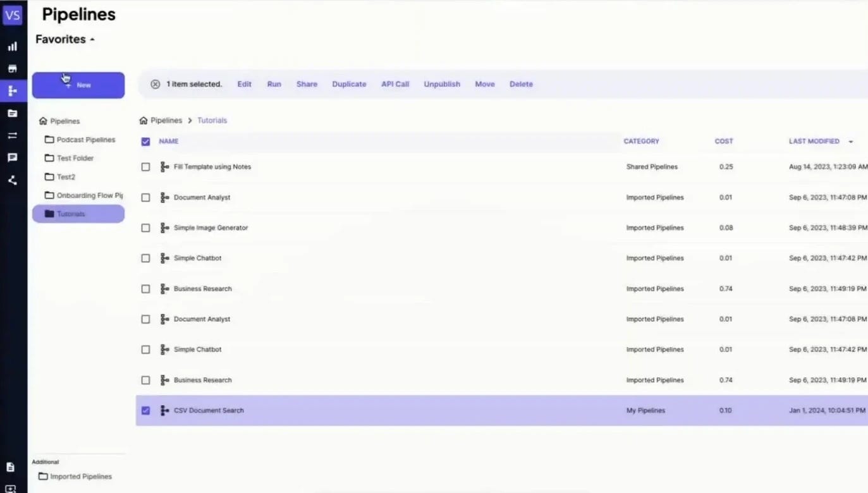This screenshot has width=868, height=493.
Task: Open the analytics bar chart sidebar icon
Action: coord(13,46)
